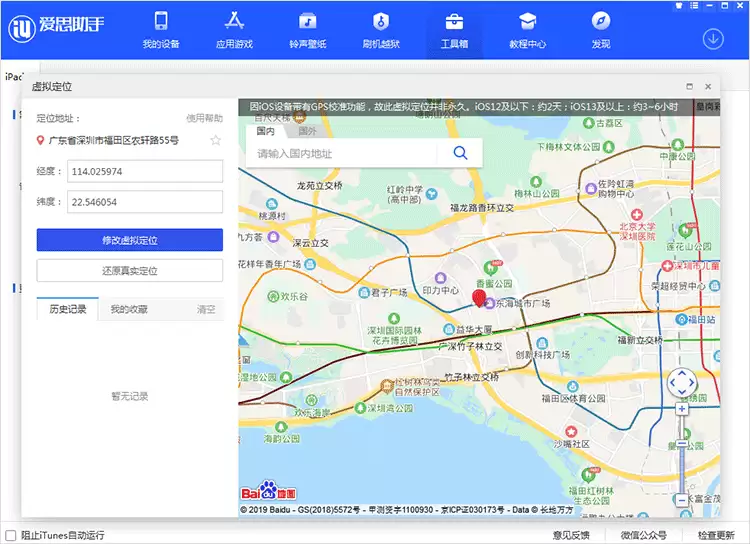Click the 益华大厦 map marker
This screenshot has width=750, height=544.
[x=448, y=329]
